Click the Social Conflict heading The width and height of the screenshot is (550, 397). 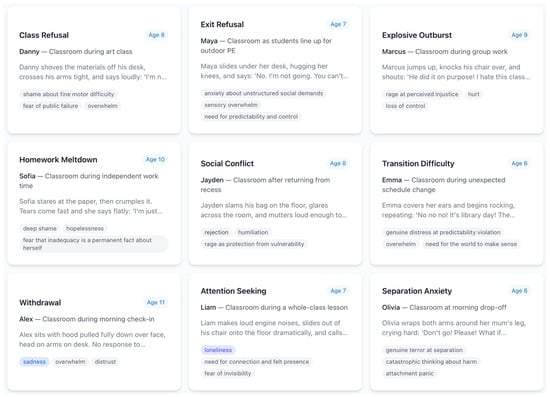[227, 163]
